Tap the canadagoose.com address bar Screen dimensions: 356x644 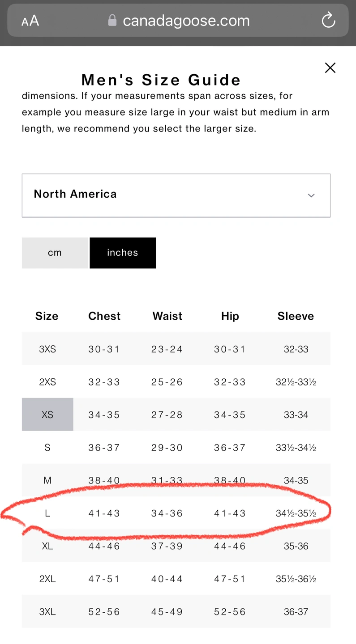coord(186,21)
